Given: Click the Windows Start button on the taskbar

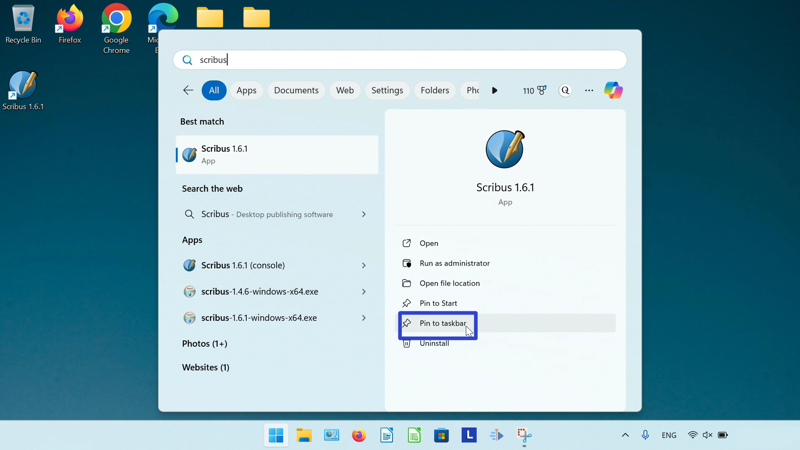Looking at the screenshot, I should click(x=276, y=435).
